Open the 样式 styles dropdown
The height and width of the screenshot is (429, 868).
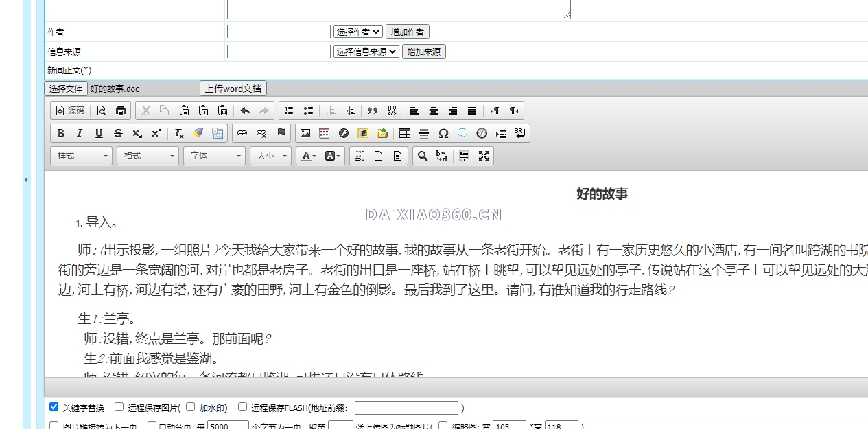(x=81, y=156)
